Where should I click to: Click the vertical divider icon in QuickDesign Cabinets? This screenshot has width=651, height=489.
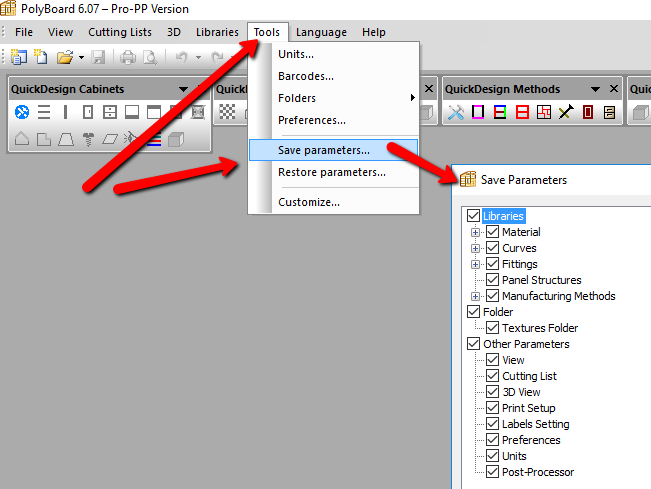tap(65, 112)
